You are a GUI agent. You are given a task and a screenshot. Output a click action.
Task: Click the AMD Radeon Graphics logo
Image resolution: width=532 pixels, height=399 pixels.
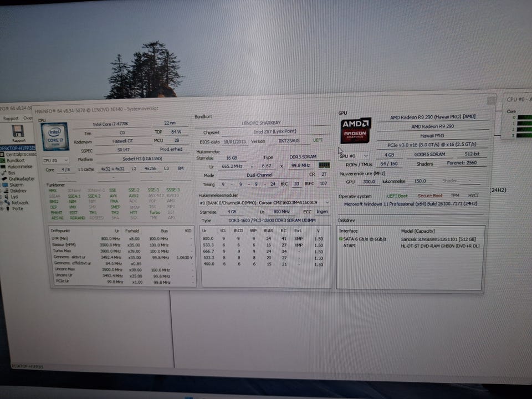(x=356, y=130)
